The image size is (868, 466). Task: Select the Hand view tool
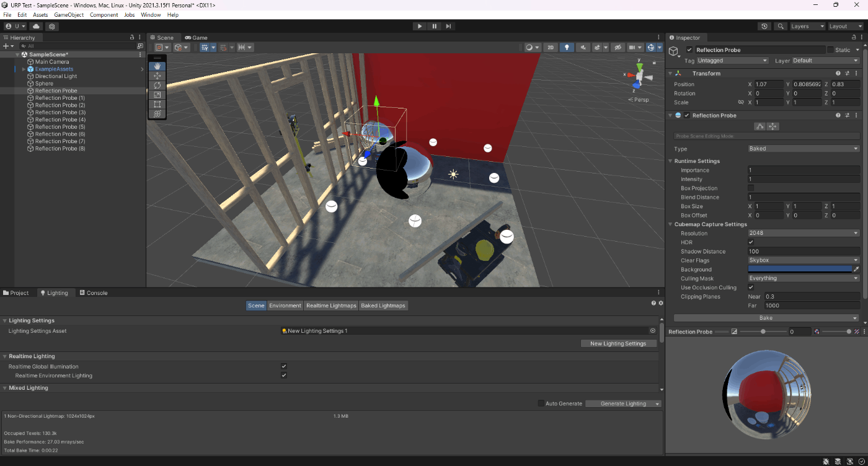click(157, 66)
